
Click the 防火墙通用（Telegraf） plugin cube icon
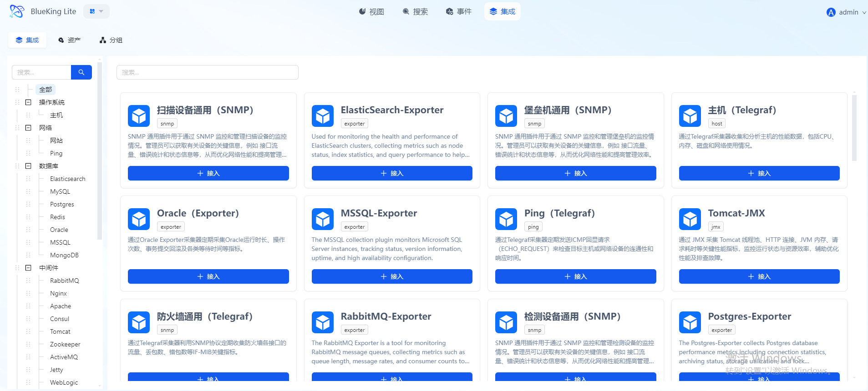[139, 322]
